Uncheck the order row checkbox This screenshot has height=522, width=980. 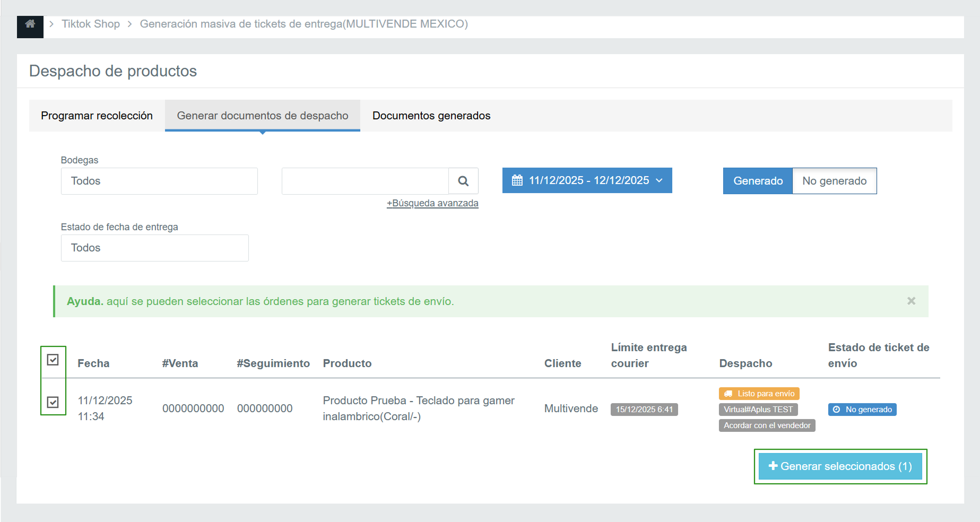coord(53,402)
